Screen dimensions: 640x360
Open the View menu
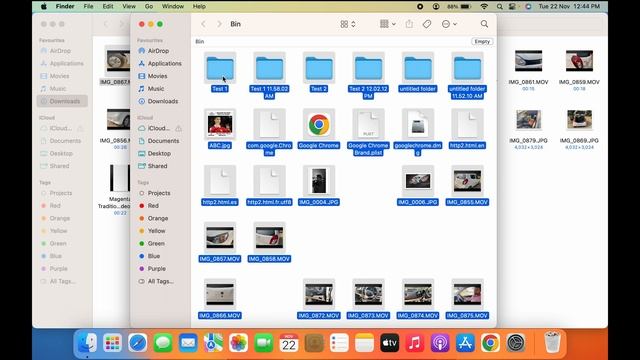129,6
